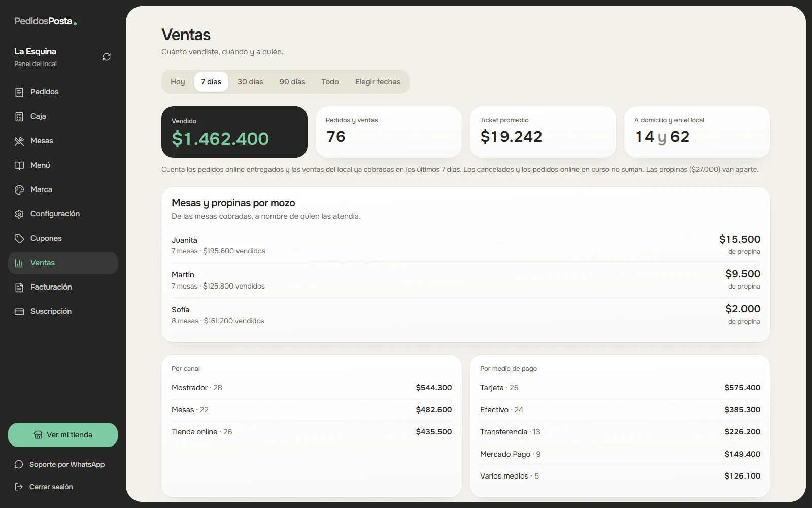Select the 7 días range tab
Image resolution: width=812 pixels, height=508 pixels.
211,82
